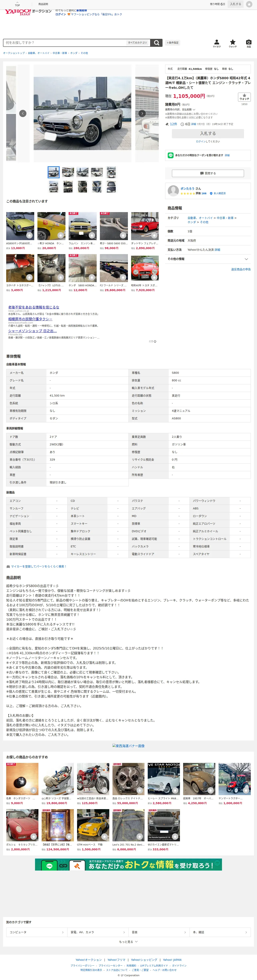The width and height of the screenshot is (257, 980).
Task: Open the 音楽 category row
Action: pyautogui.click(x=159, y=932)
